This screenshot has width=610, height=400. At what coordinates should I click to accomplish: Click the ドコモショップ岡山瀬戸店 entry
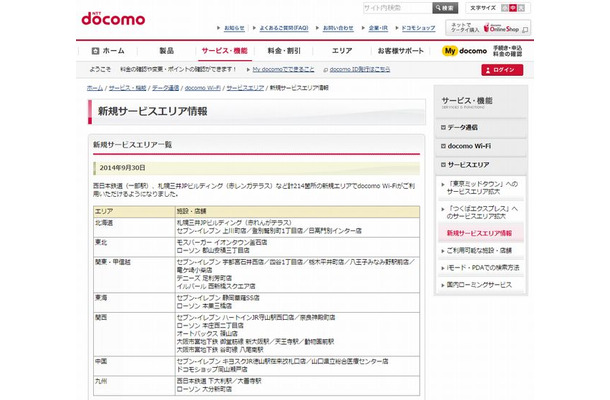[x=212, y=369]
